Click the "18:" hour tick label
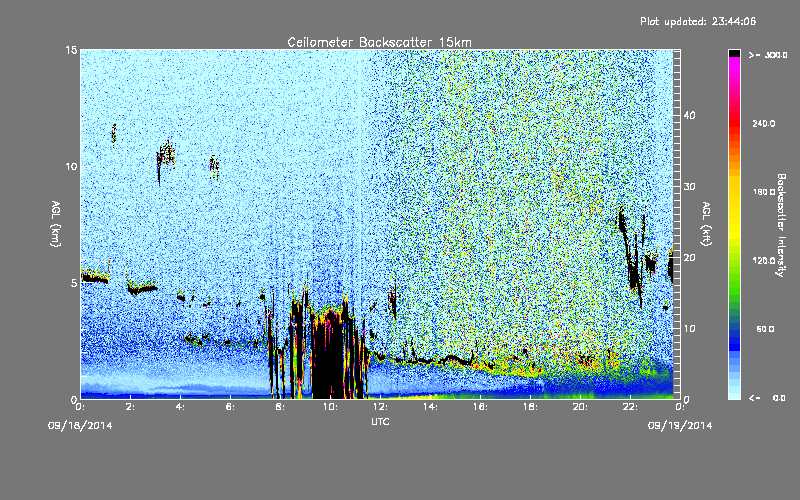 click(530, 407)
